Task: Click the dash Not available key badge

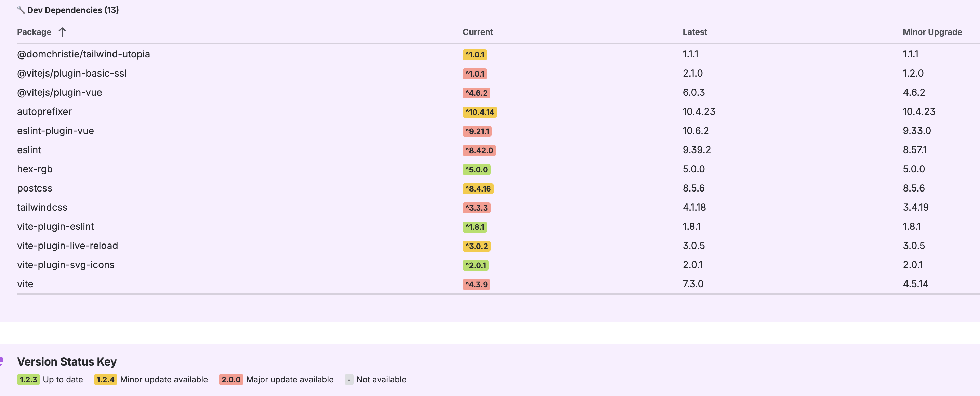Action: pyautogui.click(x=348, y=379)
